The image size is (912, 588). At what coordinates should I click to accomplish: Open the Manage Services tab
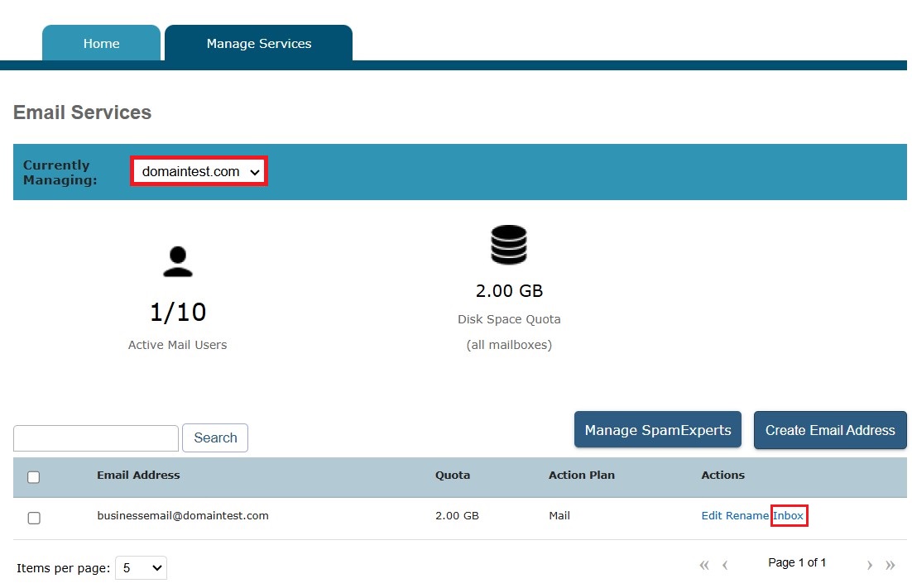(258, 44)
